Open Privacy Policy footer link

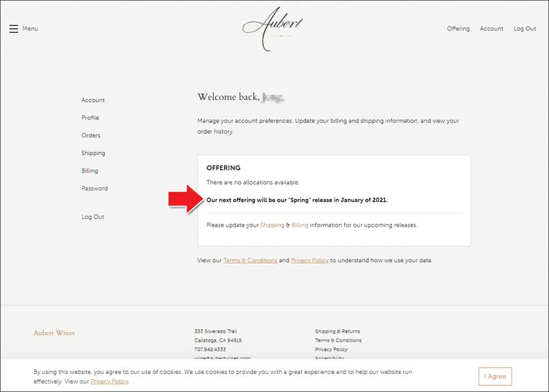click(x=331, y=349)
